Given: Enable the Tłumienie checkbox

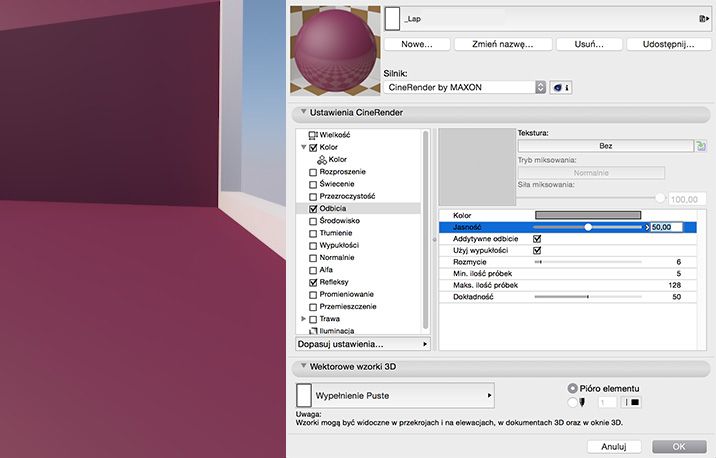Looking at the screenshot, I should pyautogui.click(x=313, y=233).
